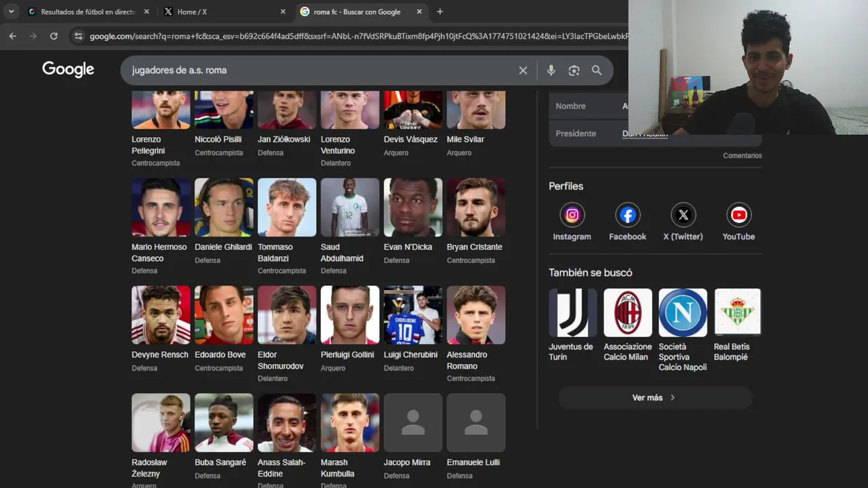Click the name Lorenzo Venturino

click(x=338, y=145)
